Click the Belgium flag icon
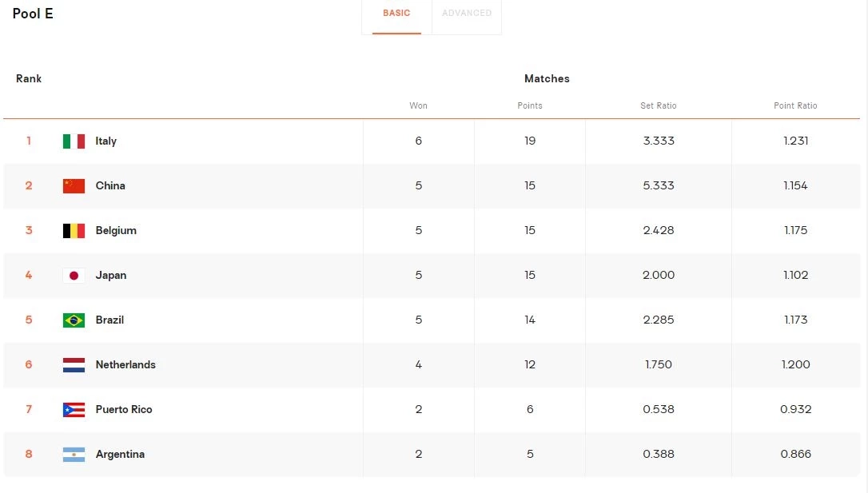868x493 pixels. pyautogui.click(x=74, y=231)
